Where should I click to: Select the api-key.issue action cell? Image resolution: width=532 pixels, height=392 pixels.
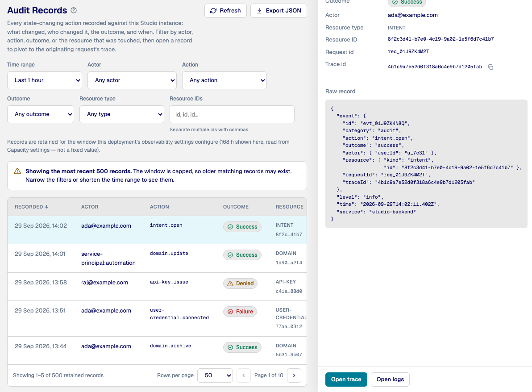tap(169, 282)
